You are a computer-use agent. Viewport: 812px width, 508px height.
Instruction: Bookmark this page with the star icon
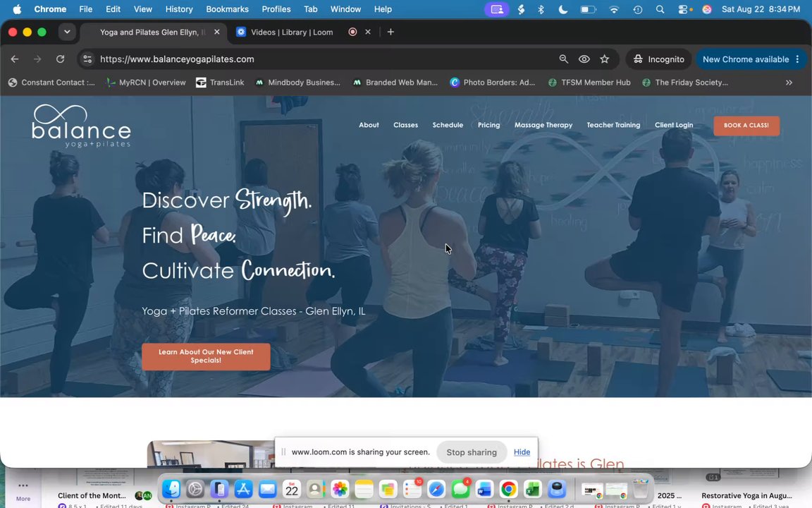click(604, 59)
